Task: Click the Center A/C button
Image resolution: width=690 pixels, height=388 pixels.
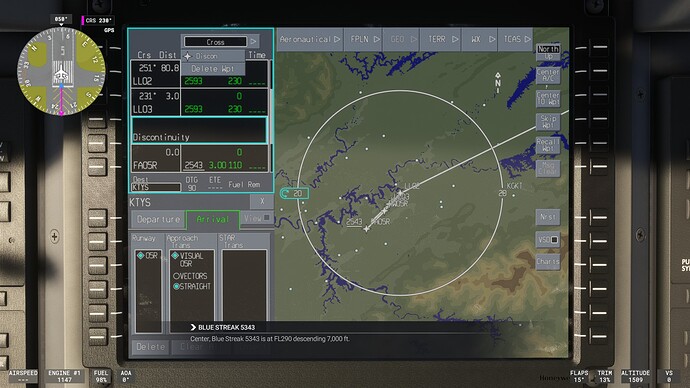Action: (x=548, y=75)
